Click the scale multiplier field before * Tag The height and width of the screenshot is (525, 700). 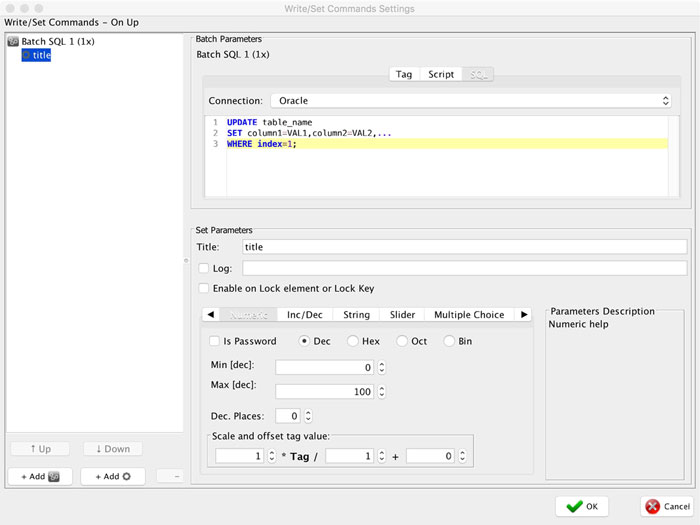(x=240, y=456)
